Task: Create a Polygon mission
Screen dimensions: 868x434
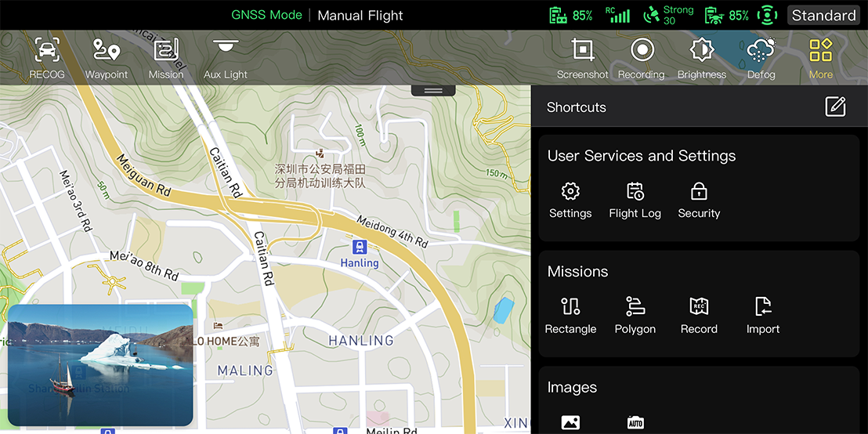Action: 635,315
